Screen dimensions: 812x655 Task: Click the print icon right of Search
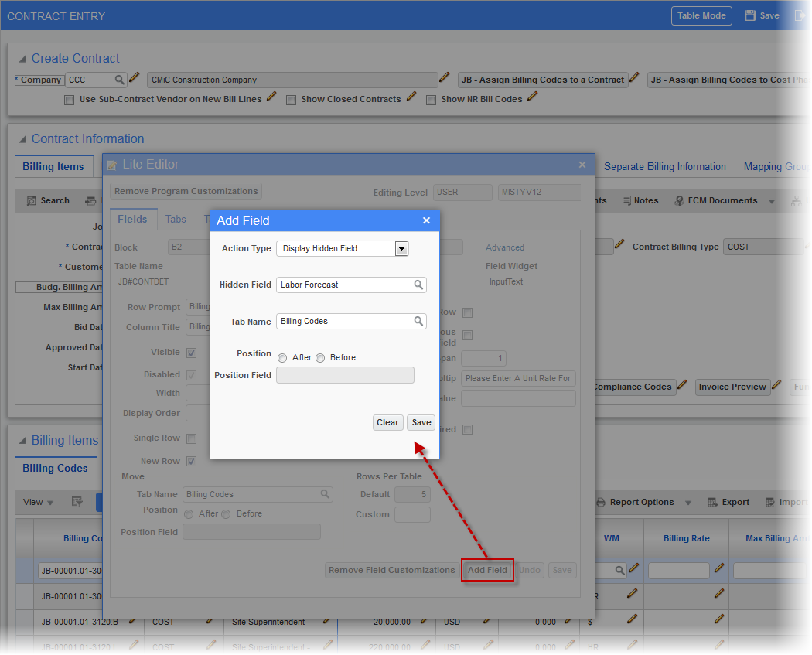click(90, 201)
